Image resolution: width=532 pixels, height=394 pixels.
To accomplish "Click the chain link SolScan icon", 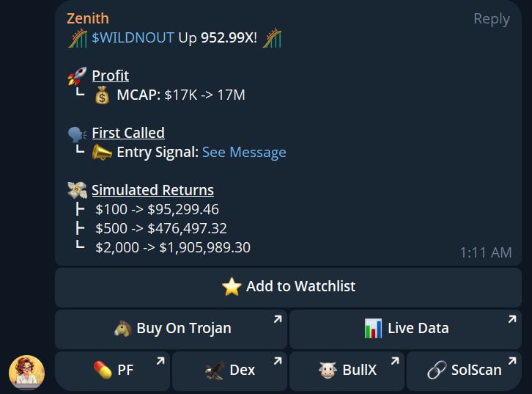I will point(437,370).
